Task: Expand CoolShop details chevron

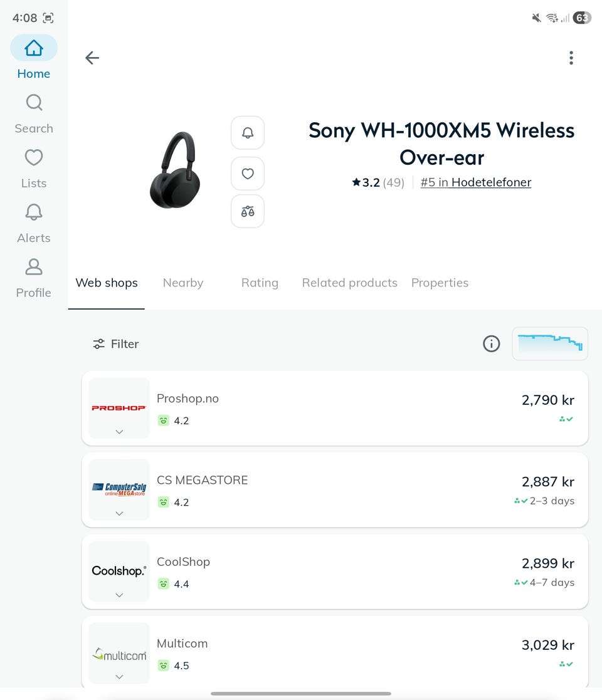Action: 119,595
